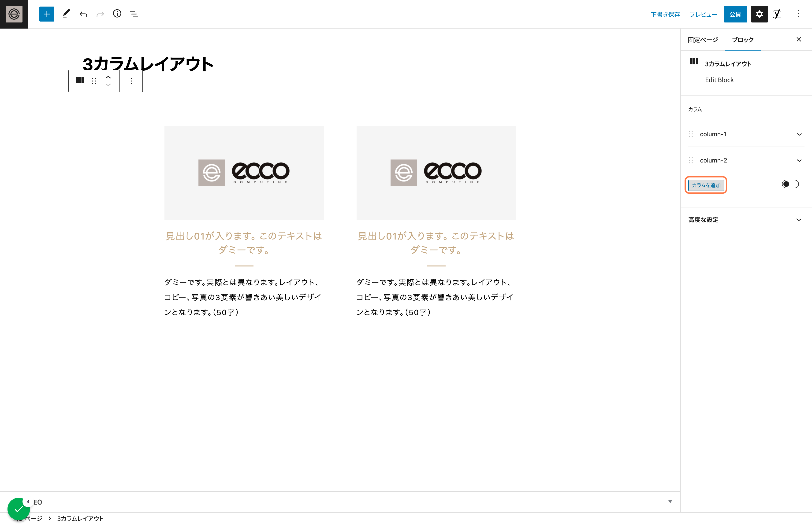Click the redo arrow icon

[x=100, y=14]
